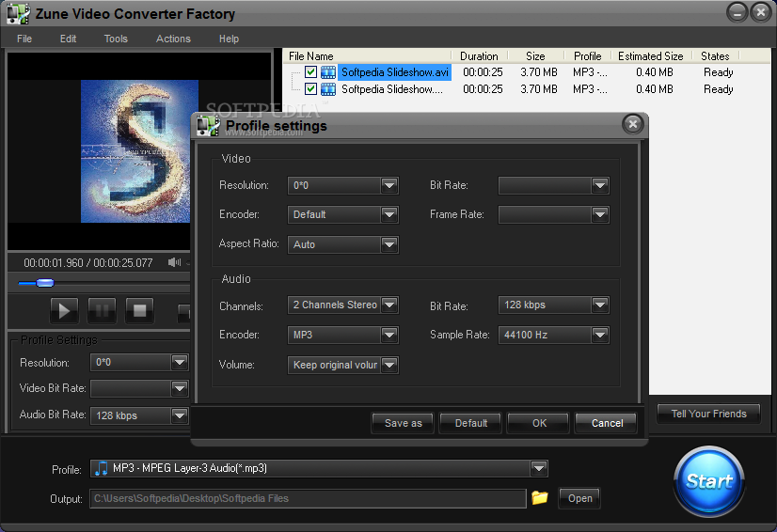The height and width of the screenshot is (532, 777).
Task: Open the Edit menu
Action: (68, 39)
